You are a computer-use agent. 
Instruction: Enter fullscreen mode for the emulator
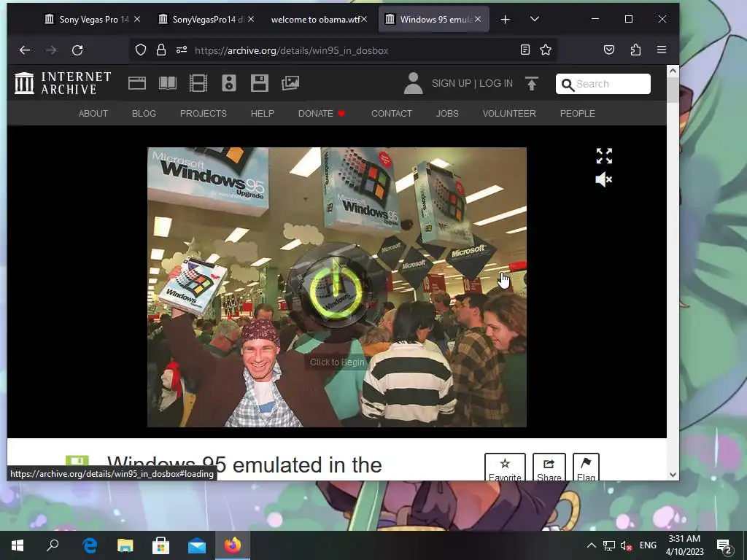coord(604,156)
